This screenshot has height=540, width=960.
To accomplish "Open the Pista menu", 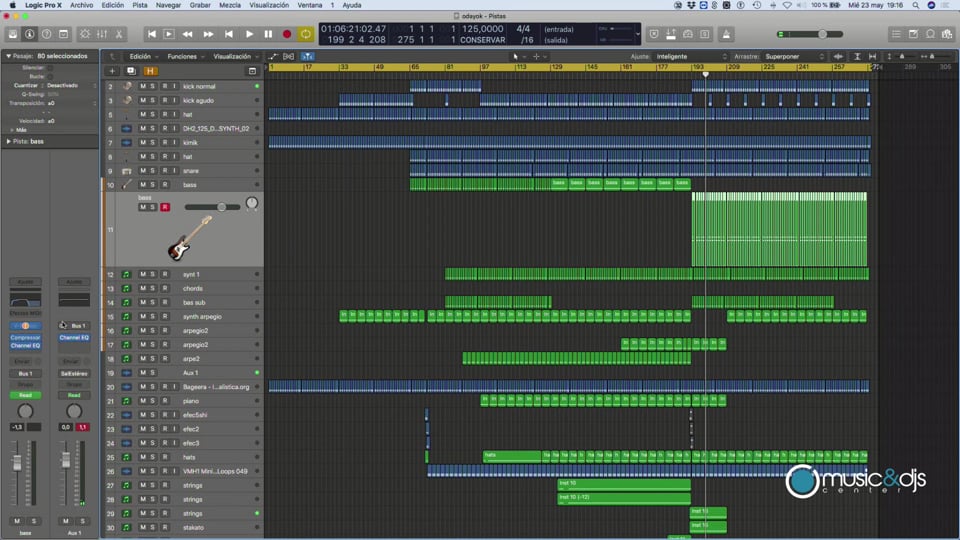I will tap(140, 5).
